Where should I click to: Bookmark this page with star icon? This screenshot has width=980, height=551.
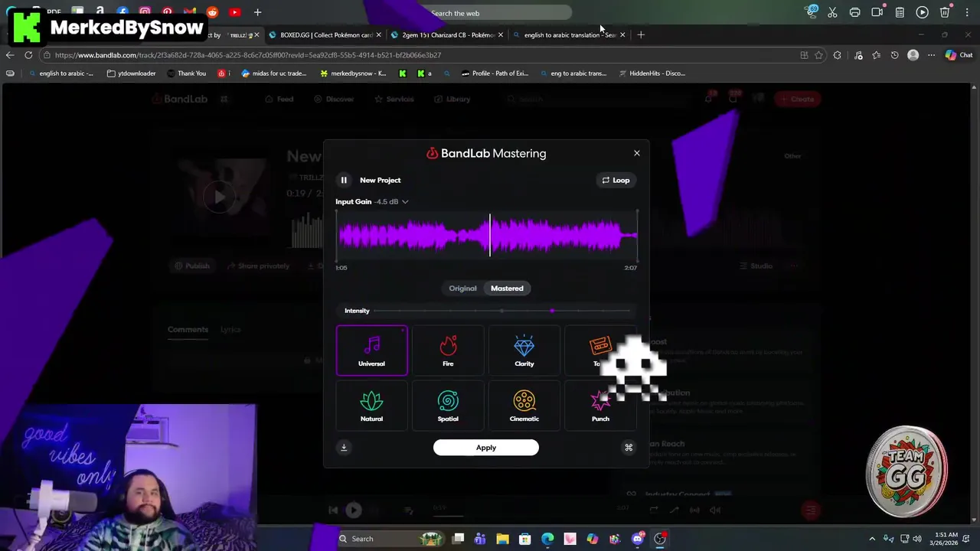coord(818,55)
